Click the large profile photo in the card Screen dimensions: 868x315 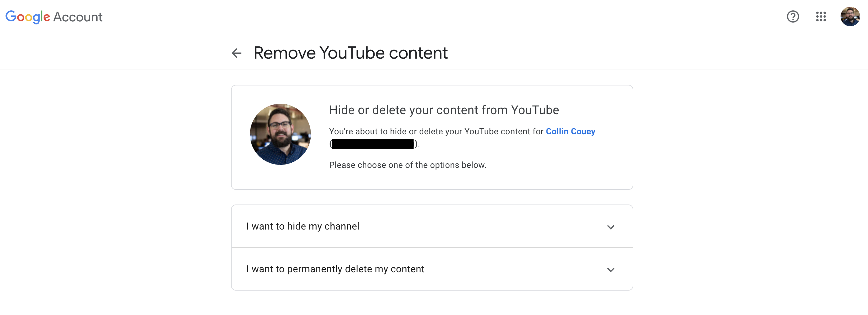pos(280,134)
